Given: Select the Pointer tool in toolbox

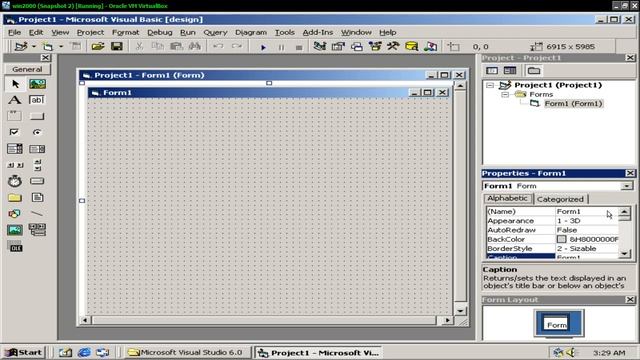Looking at the screenshot, I should coord(15,84).
